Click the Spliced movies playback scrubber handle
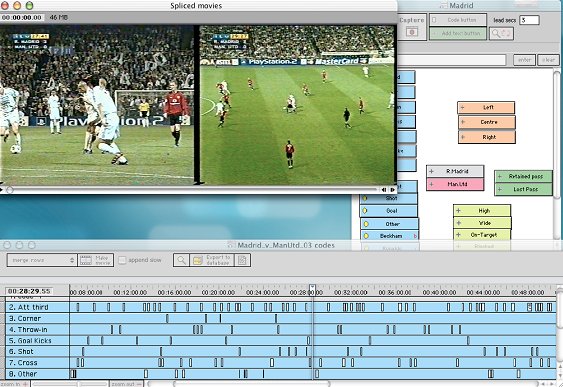 pos(10,190)
